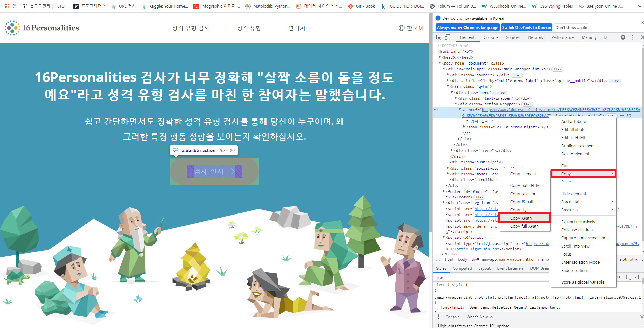This screenshot has height=328, width=644.
Task: Open the 성격 유형 검사 nav link
Action: (x=191, y=28)
